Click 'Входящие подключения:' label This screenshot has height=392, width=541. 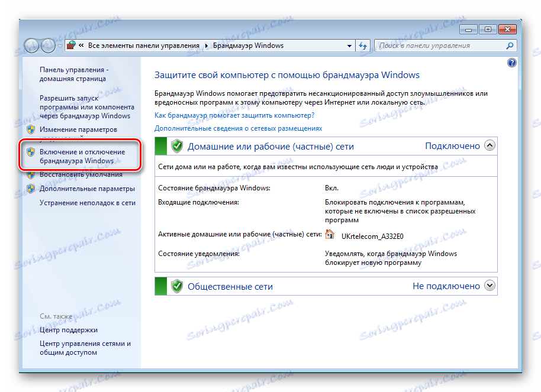pos(198,202)
